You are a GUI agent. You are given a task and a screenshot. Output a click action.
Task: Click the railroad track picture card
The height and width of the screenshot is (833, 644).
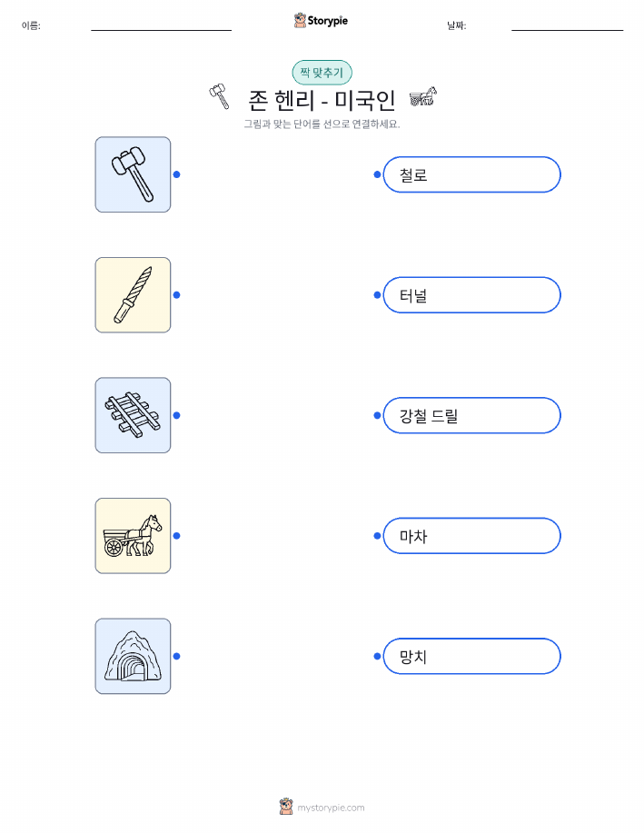click(x=133, y=415)
